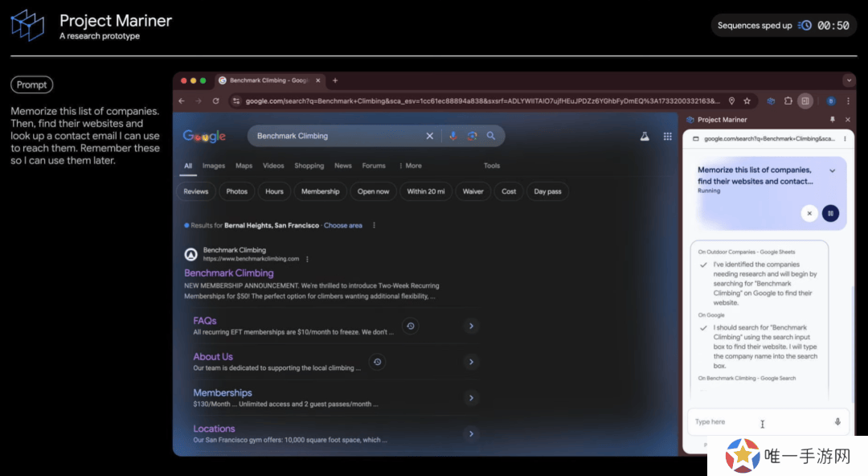Select the Reviews filter chip

click(196, 191)
